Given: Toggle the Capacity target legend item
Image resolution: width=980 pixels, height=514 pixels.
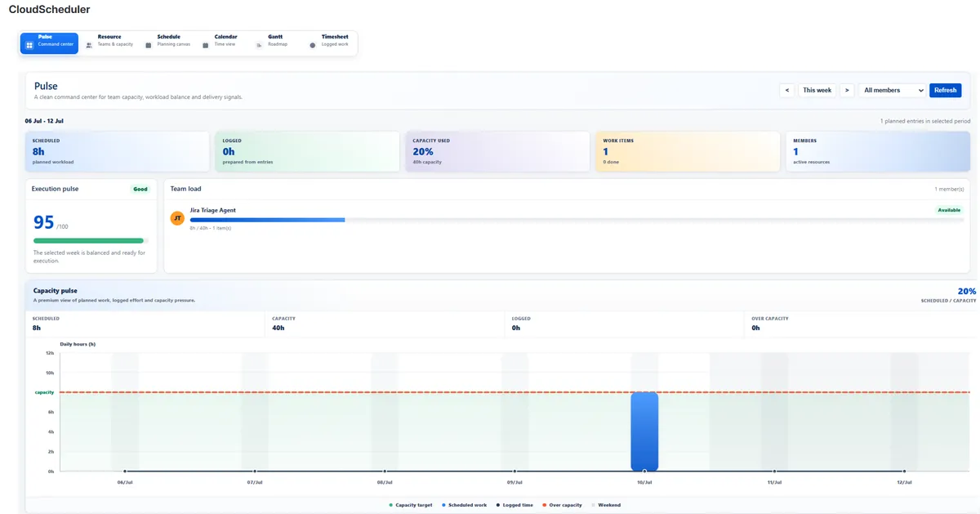Looking at the screenshot, I should pos(411,505).
